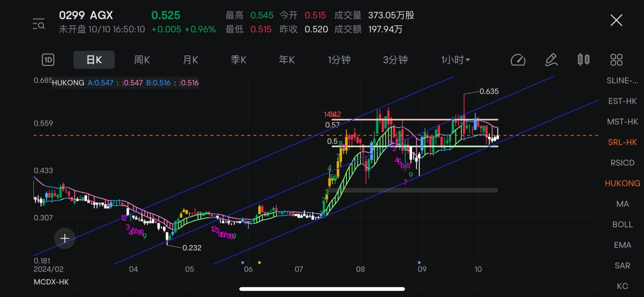644x297 pixels.
Task: Open the candlestick style settings icon
Action: 584,60
